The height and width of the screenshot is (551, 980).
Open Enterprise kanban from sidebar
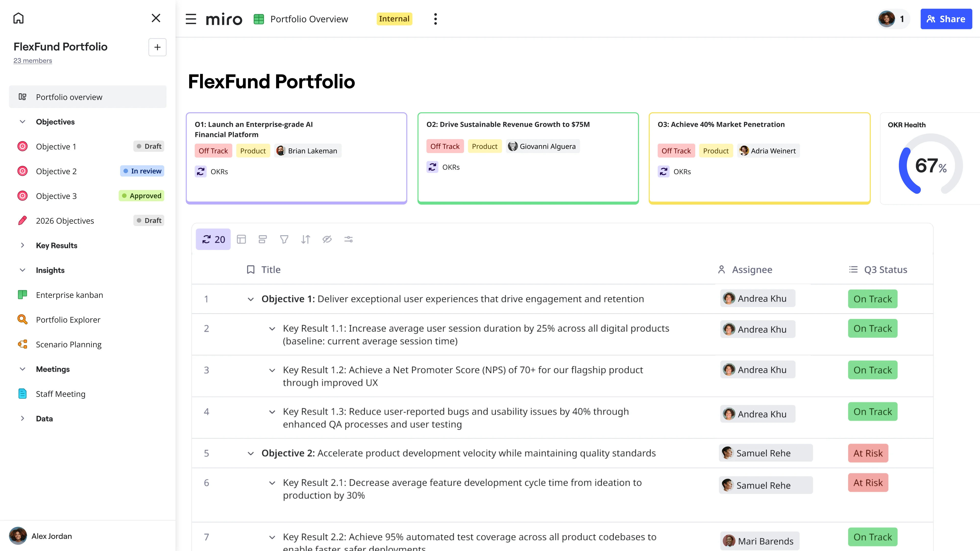tap(69, 295)
